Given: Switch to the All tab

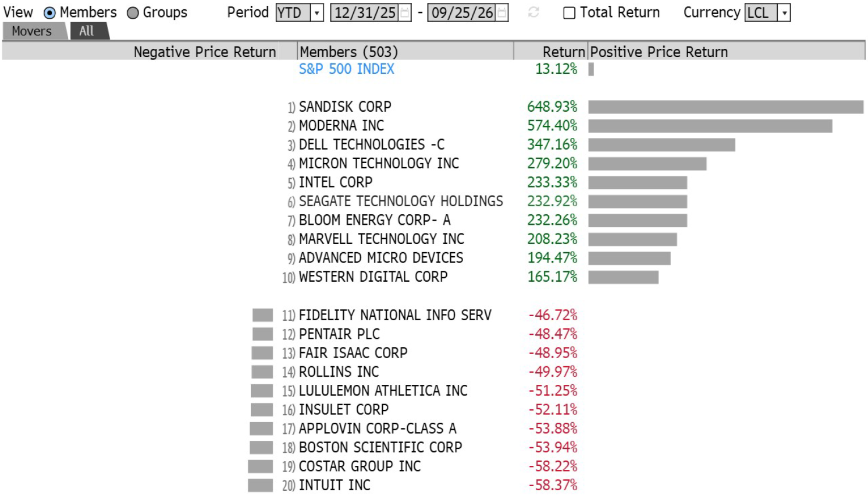Looking at the screenshot, I should pyautogui.click(x=87, y=31).
